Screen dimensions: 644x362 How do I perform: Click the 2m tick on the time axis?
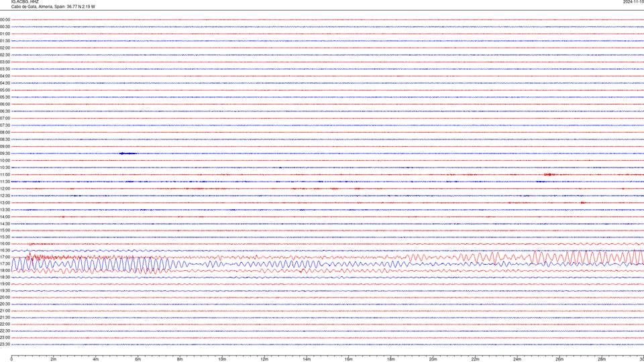click(54, 359)
